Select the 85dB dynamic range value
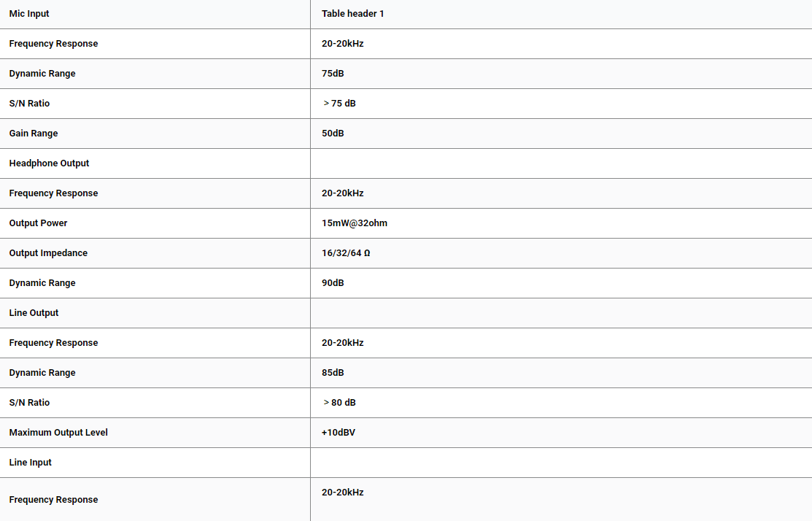This screenshot has height=521, width=812. point(333,373)
